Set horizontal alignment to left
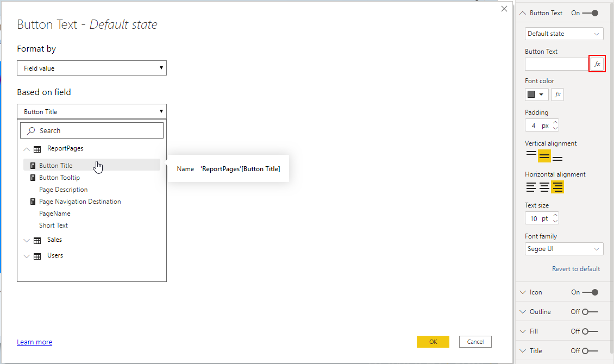Viewport: 614px width, 364px height. 530,186
